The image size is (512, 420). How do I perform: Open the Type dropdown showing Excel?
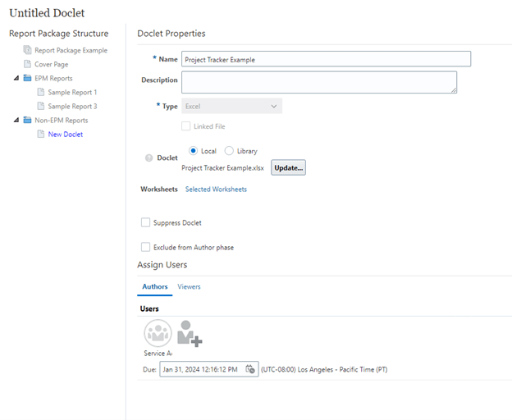point(231,106)
